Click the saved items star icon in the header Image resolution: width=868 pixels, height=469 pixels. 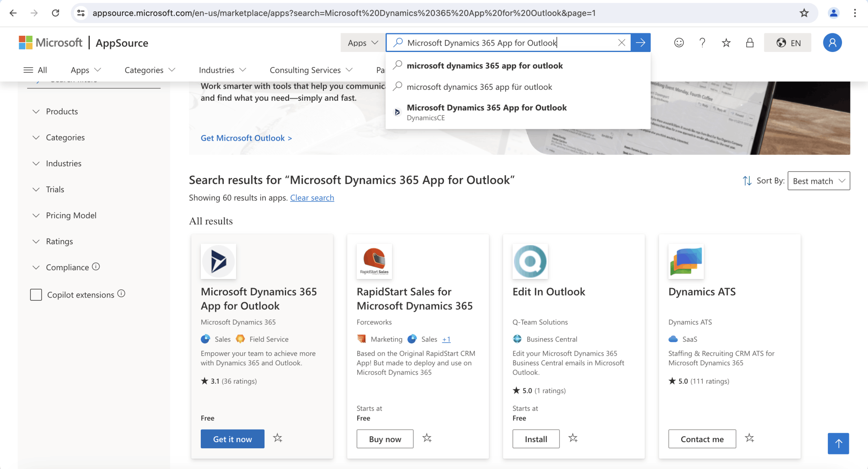pos(726,42)
